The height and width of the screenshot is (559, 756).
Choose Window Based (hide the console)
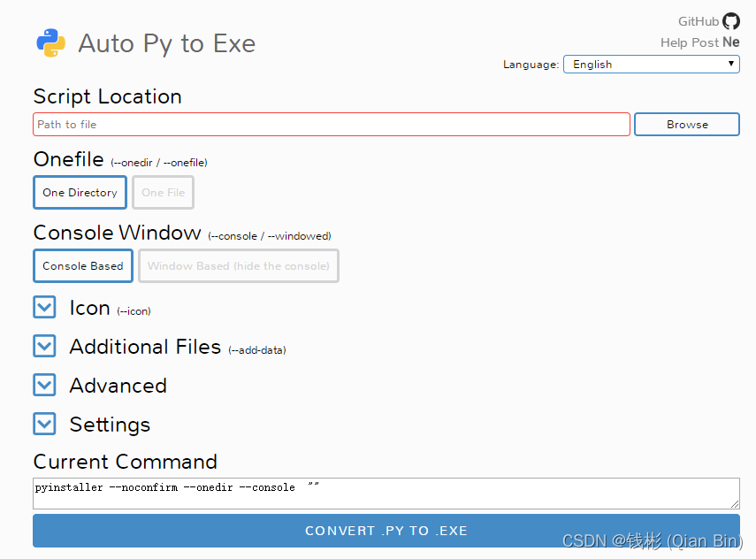tap(239, 265)
